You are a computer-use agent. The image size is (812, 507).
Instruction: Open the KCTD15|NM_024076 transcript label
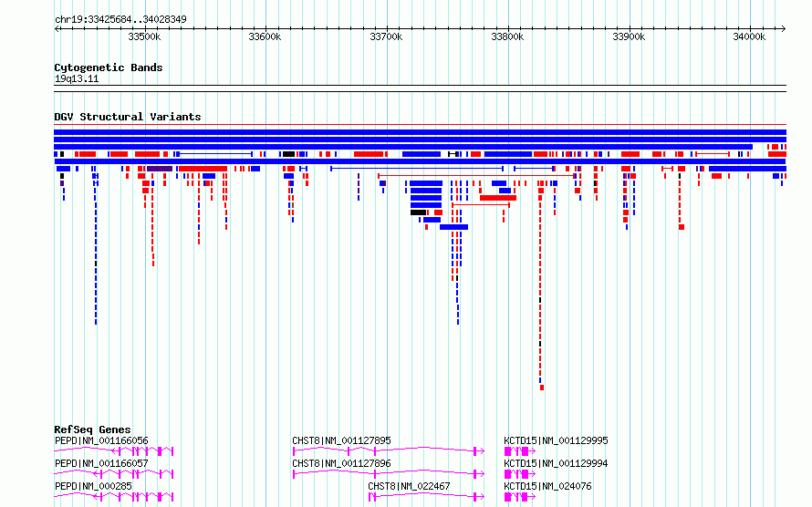547,486
